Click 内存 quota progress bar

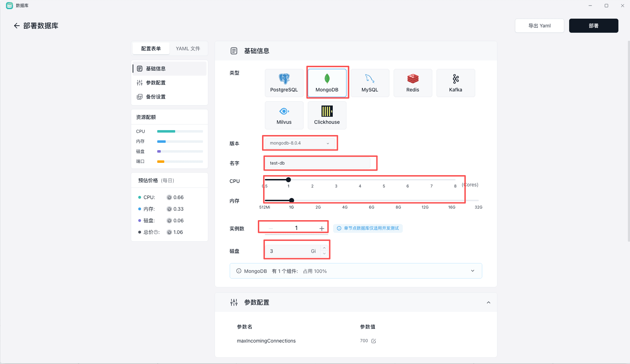180,141
